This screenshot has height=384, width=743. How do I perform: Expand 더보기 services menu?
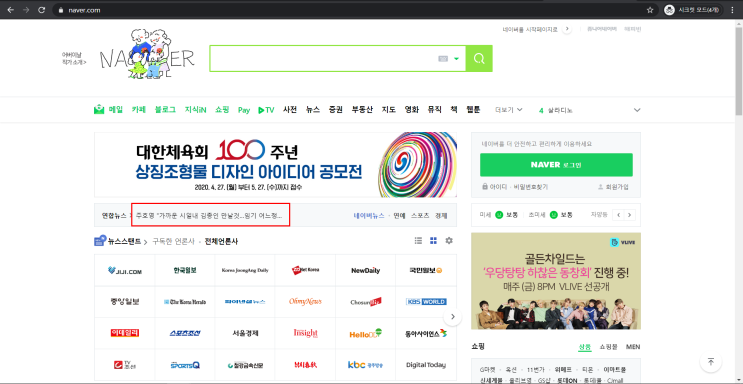[509, 110]
